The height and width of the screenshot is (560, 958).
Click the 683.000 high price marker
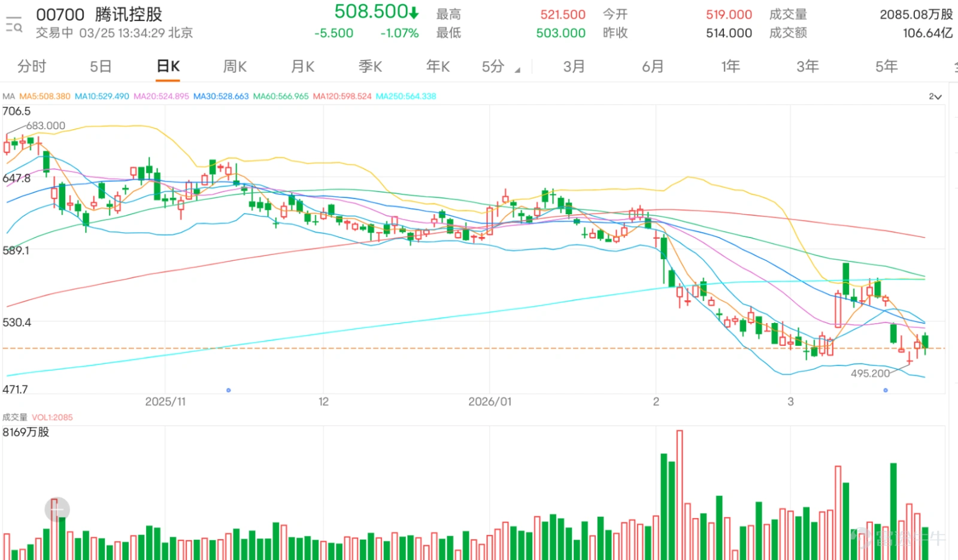coord(46,126)
